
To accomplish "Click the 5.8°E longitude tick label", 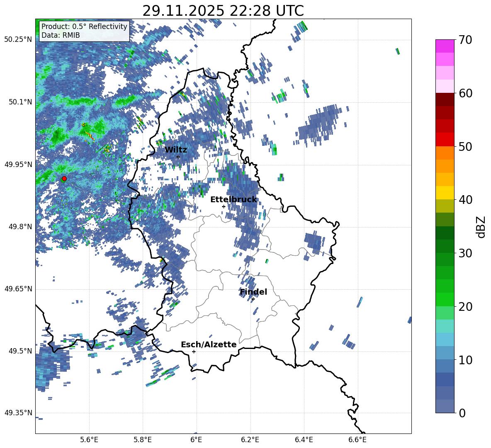I will click(x=143, y=440).
